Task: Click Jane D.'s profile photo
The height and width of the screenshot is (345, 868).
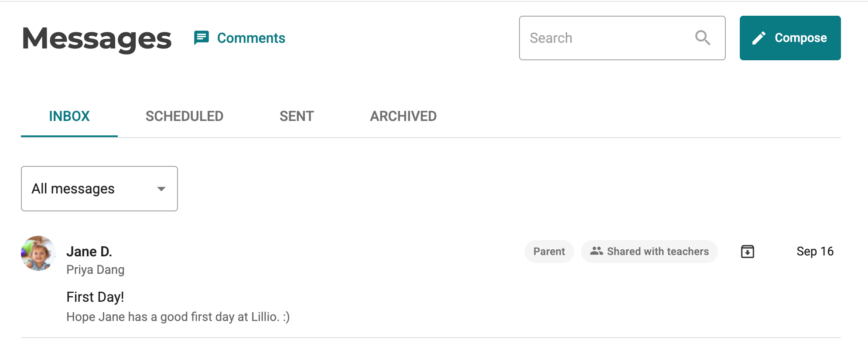Action: 38,253
